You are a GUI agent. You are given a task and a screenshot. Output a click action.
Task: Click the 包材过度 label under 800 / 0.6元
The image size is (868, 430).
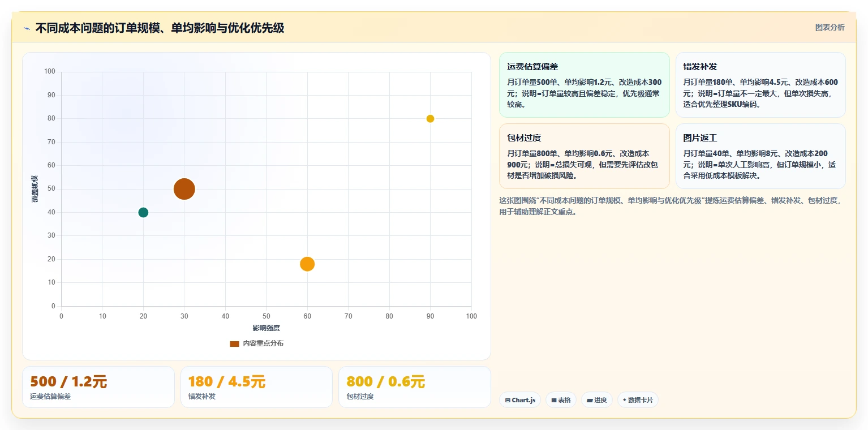click(360, 396)
